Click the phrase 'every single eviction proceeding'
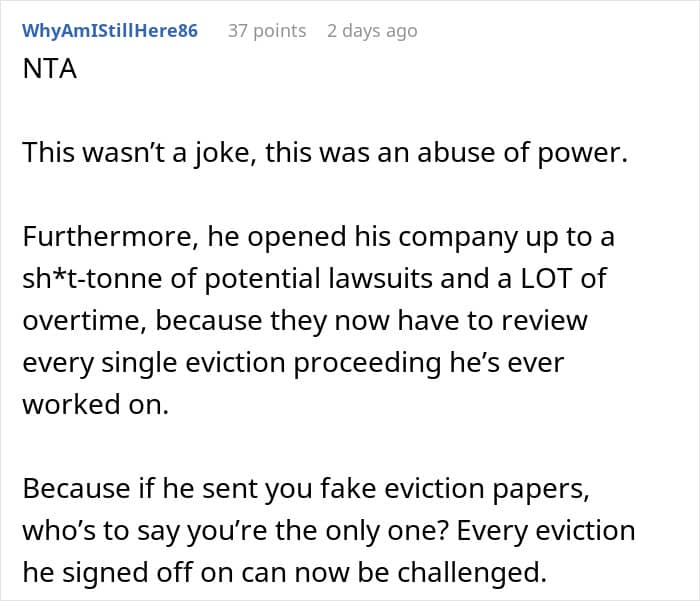This screenshot has height=601, width=700. click(232, 363)
